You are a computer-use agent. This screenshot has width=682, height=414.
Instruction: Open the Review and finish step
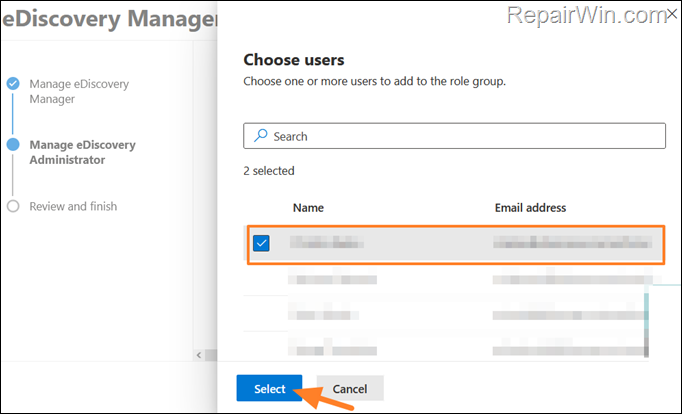[x=73, y=206]
